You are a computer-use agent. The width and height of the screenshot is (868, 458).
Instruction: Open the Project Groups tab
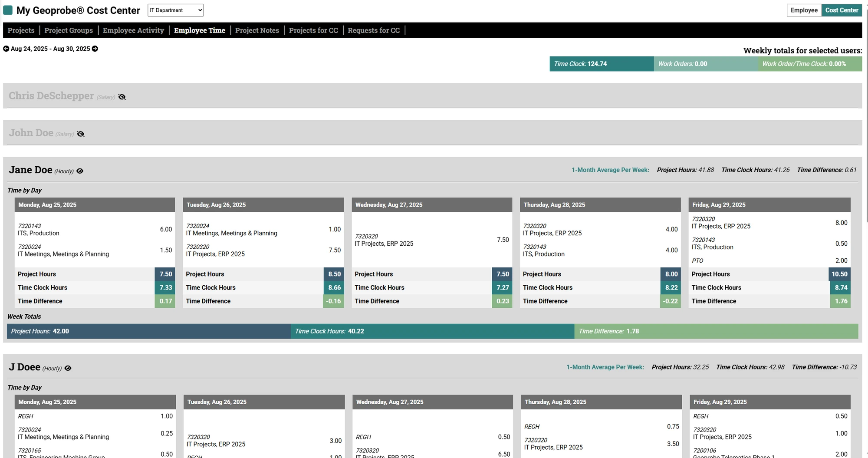point(69,30)
